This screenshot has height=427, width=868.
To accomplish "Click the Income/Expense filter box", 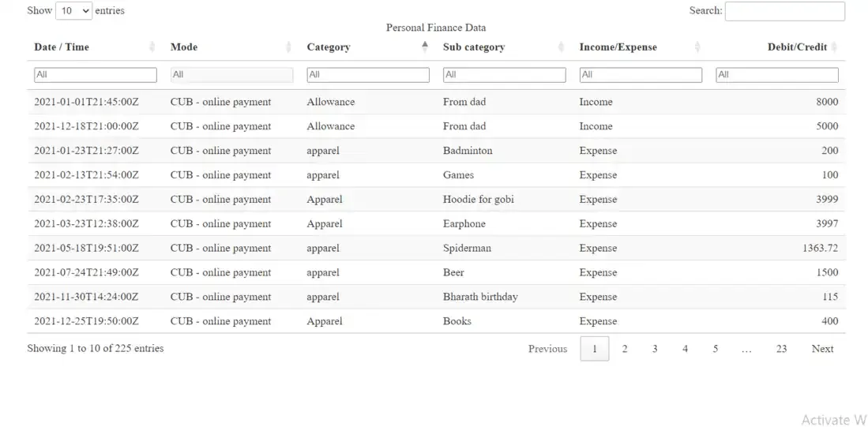I will [x=641, y=75].
